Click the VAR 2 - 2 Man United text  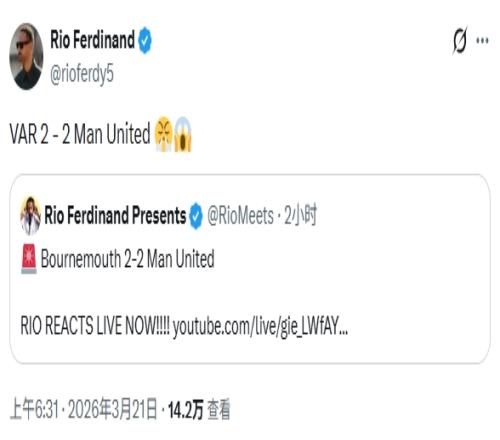80,134
